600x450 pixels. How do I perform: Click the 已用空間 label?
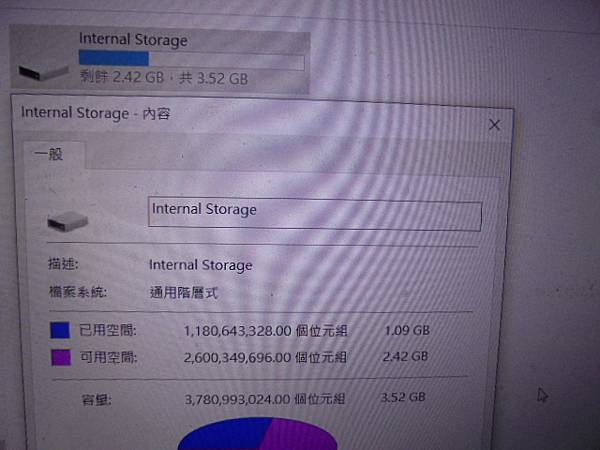pos(108,330)
